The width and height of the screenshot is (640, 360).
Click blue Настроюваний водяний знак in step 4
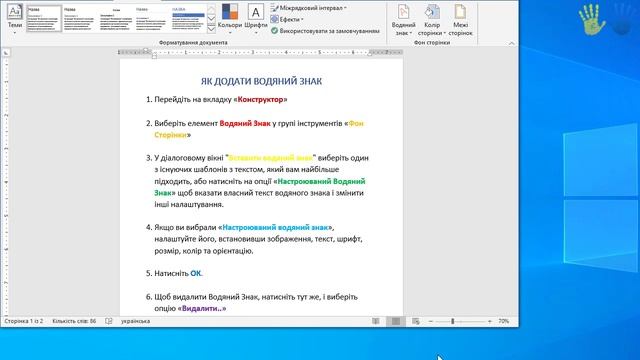(x=276, y=227)
